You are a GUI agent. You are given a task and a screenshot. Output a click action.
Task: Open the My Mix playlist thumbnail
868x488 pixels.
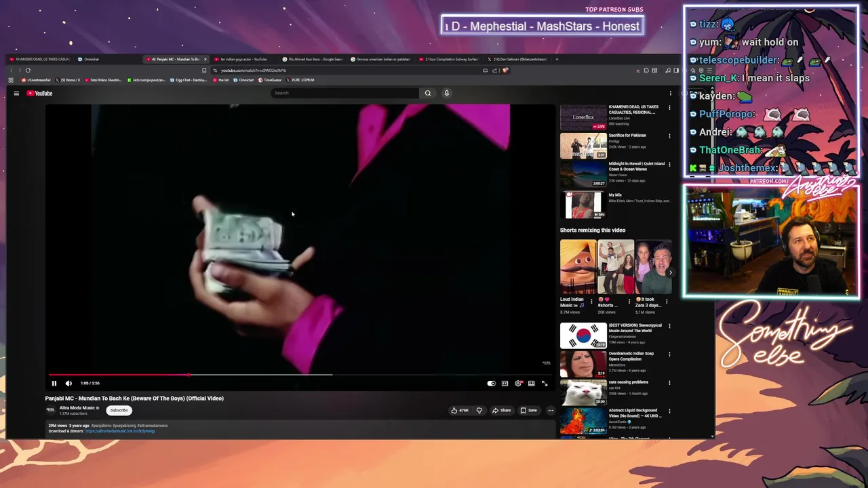(x=583, y=205)
